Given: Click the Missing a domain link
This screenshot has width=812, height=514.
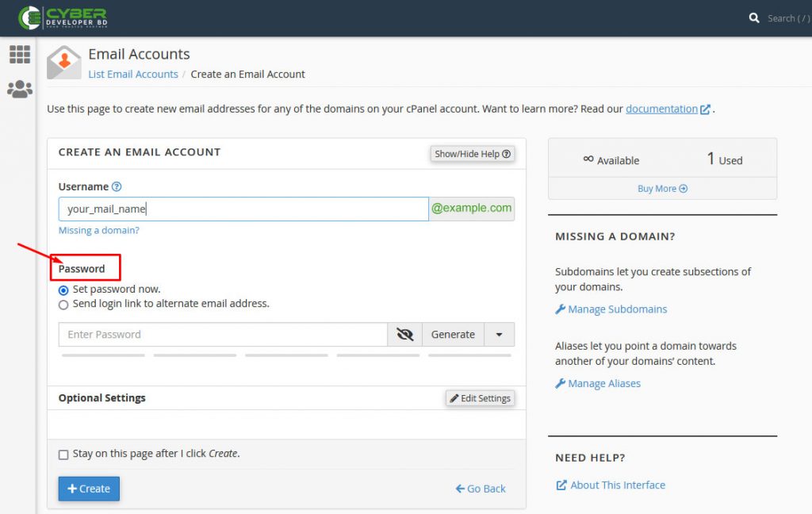Looking at the screenshot, I should click(98, 229).
